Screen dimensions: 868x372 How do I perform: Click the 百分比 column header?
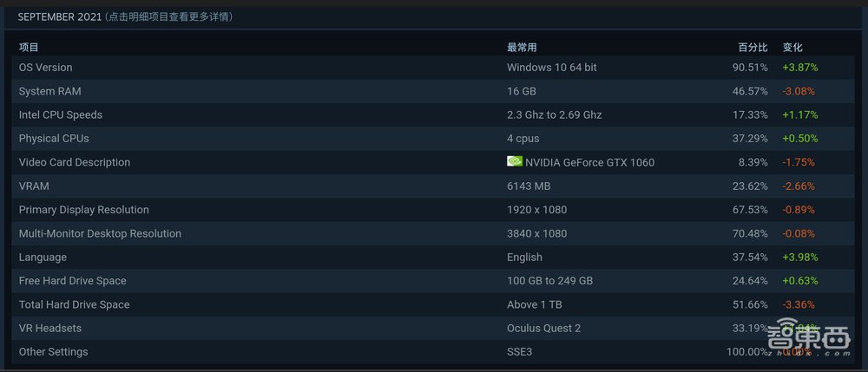(x=753, y=48)
